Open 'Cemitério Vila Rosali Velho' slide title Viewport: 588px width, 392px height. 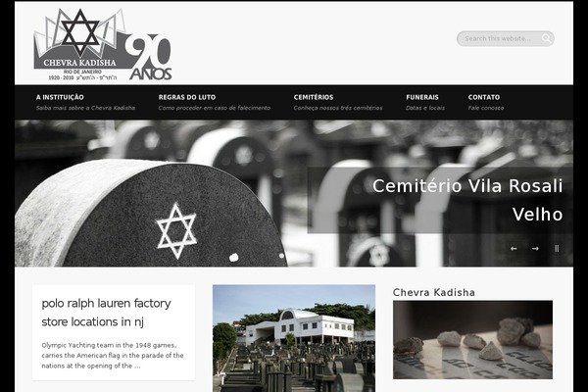(467, 200)
